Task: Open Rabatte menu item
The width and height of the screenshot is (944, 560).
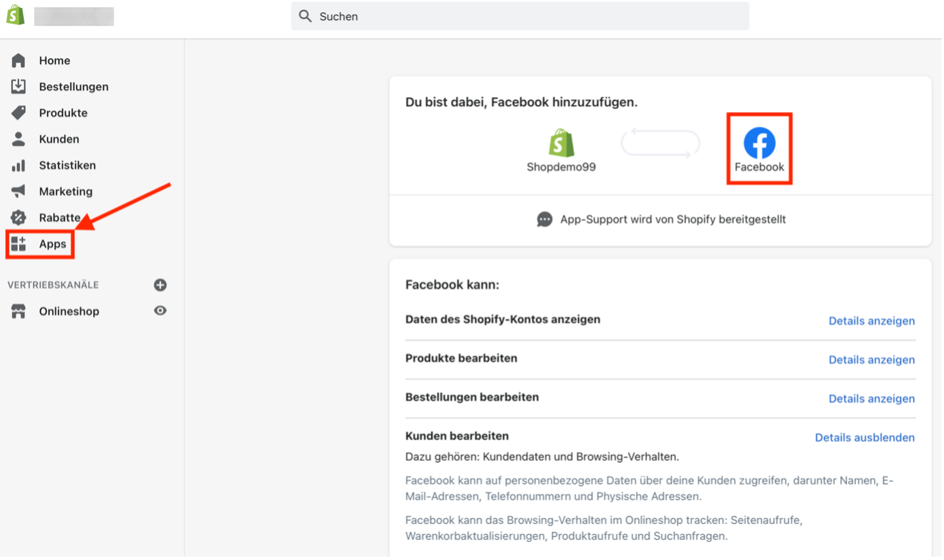Action: click(60, 217)
